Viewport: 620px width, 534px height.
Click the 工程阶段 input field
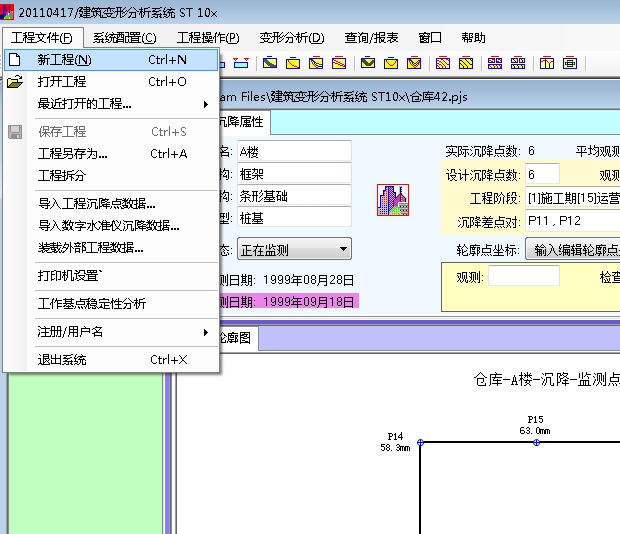(x=573, y=197)
